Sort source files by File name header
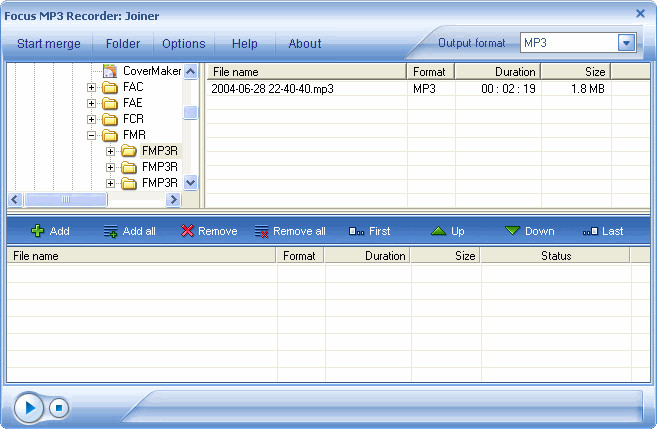658x429 pixels. tap(306, 72)
